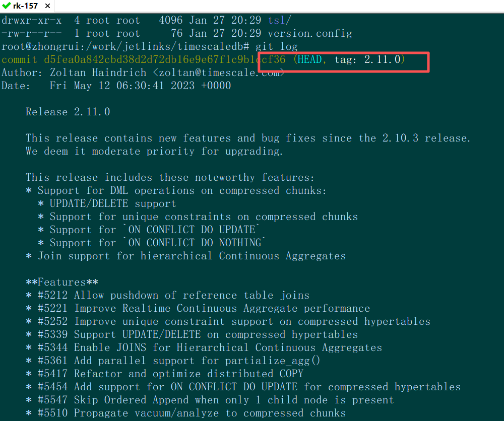Click the zoltan@timescale.com email

(x=219, y=73)
